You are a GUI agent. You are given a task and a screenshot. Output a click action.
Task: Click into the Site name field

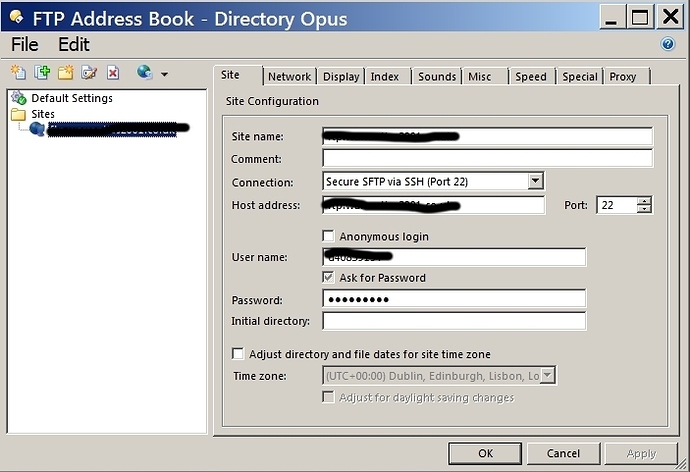[x=487, y=136]
